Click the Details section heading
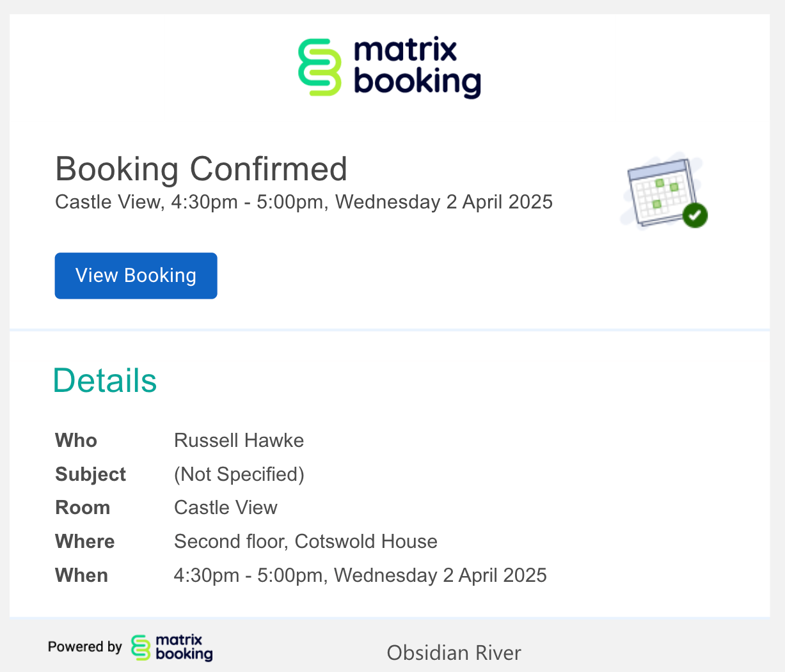Screen dimensions: 785x672 tap(105, 381)
